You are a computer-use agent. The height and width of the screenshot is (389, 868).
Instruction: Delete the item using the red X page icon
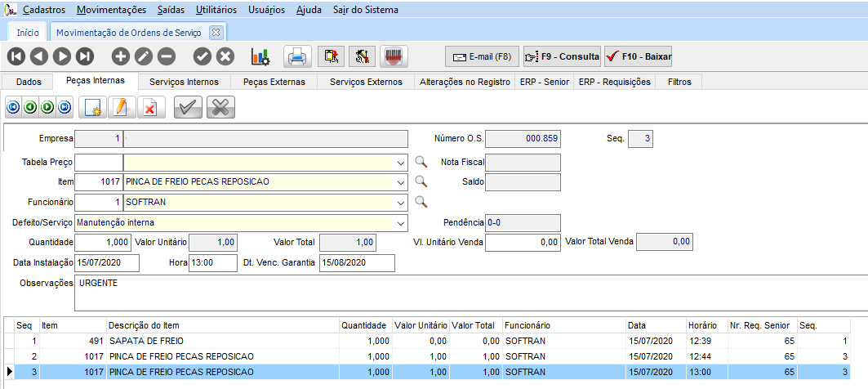[x=149, y=107]
